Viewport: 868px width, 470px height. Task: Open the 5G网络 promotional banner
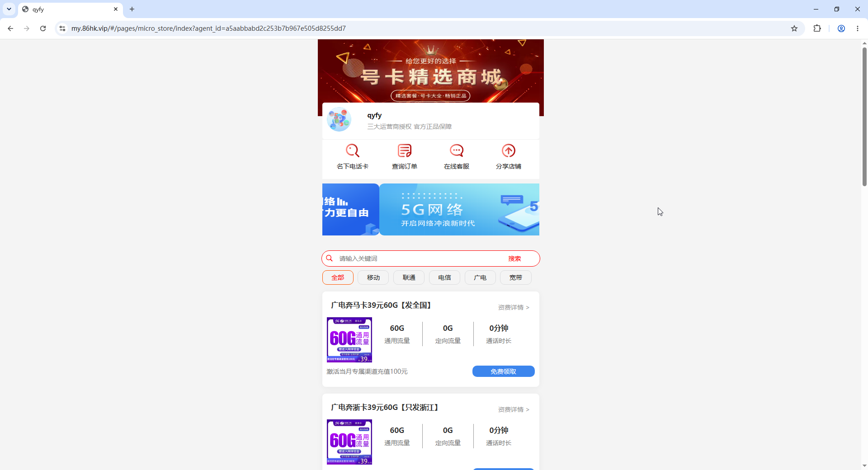point(459,209)
